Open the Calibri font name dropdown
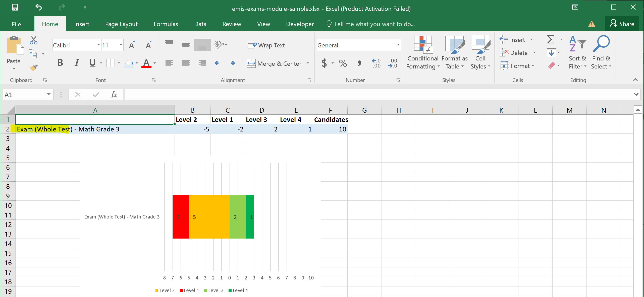This screenshot has height=297, width=644. point(98,45)
